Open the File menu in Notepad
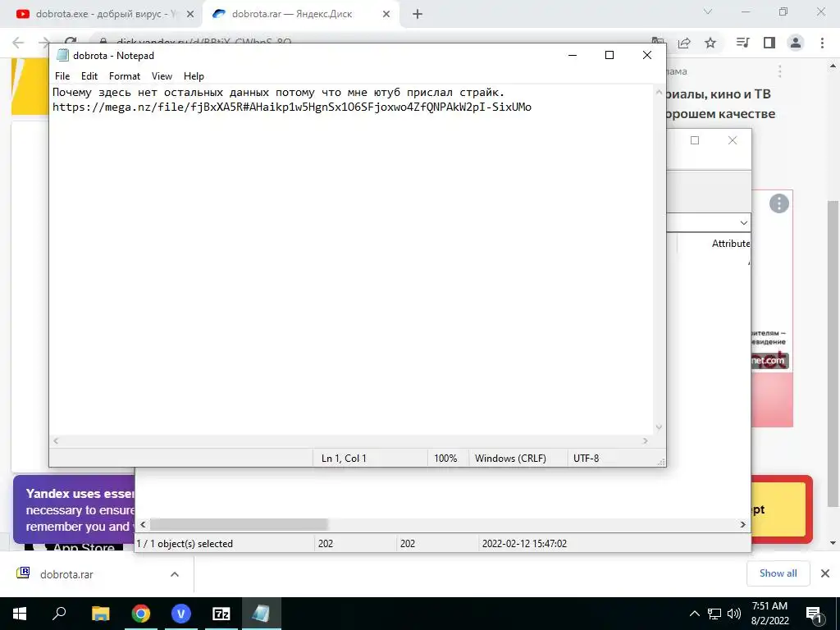The width and height of the screenshot is (840, 630). pos(62,76)
